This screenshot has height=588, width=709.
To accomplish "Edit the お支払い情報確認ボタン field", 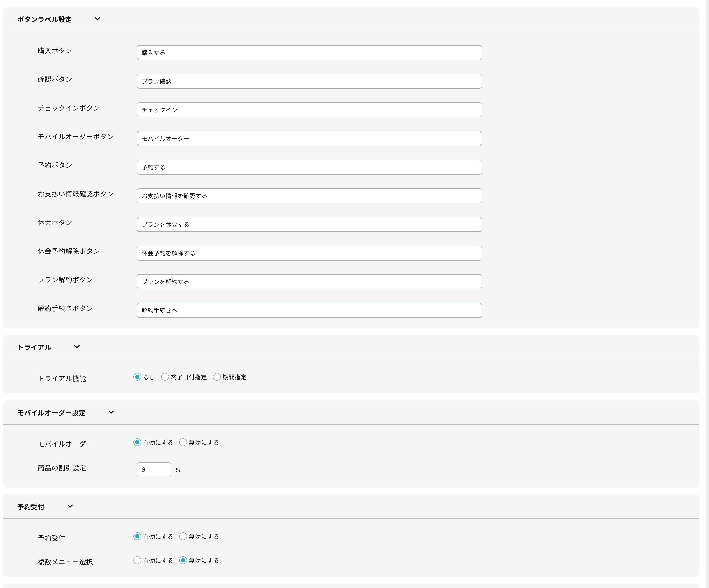I will coord(309,196).
